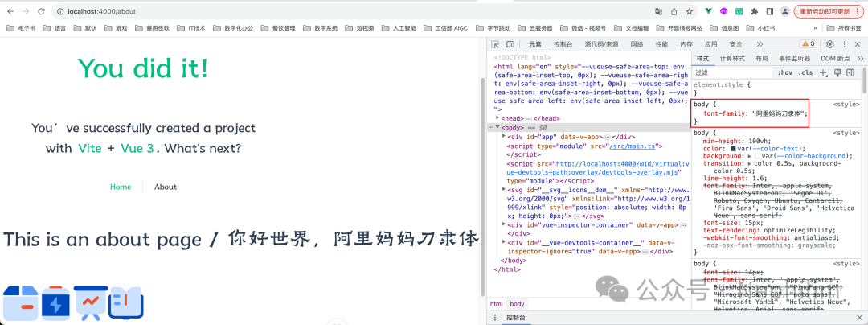
Task: Toggle the browser side panel
Action: point(769,11)
